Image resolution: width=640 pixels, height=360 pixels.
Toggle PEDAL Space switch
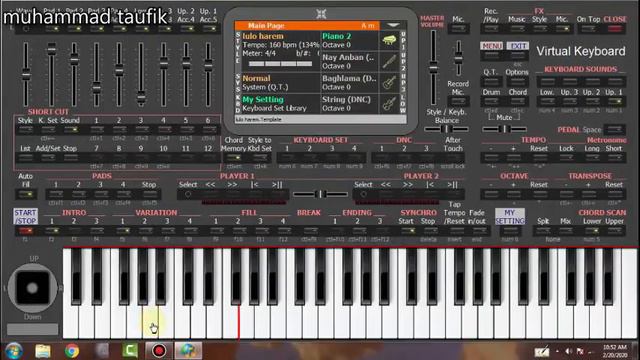(x=614, y=130)
